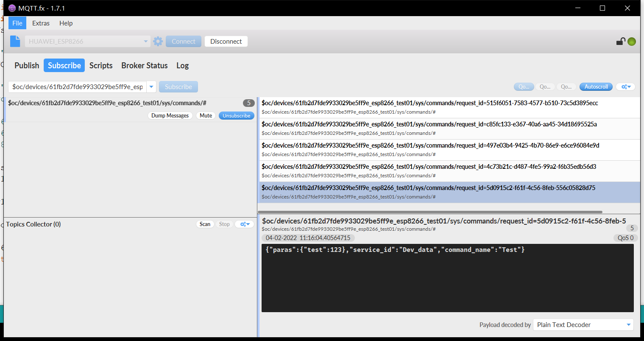Image resolution: width=644 pixels, height=341 pixels.
Task: Click the Disconnect button
Action: (x=226, y=41)
